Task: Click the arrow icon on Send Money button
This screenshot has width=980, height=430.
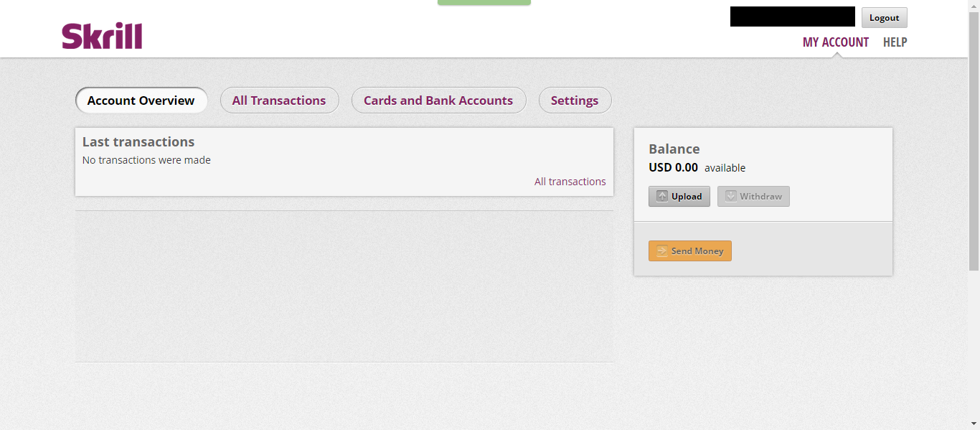Action: point(662,251)
